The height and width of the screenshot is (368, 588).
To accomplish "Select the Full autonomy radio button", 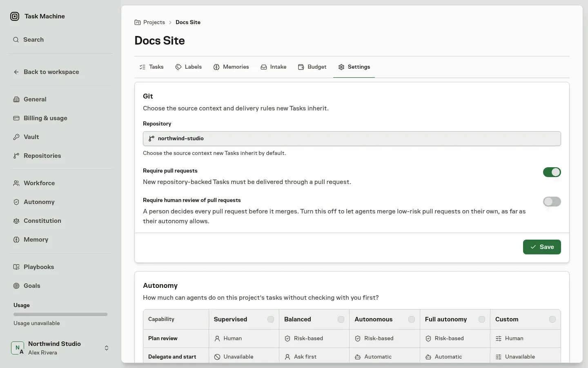I will (482, 319).
